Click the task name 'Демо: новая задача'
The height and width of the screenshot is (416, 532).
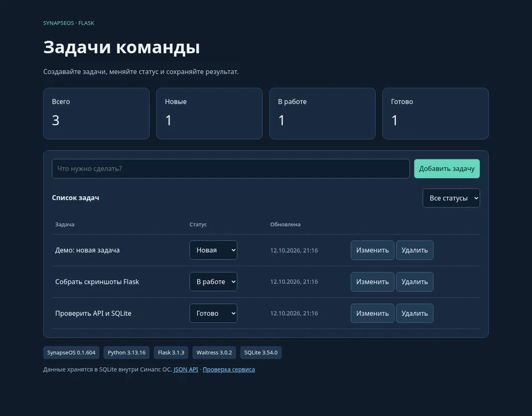tap(87, 250)
